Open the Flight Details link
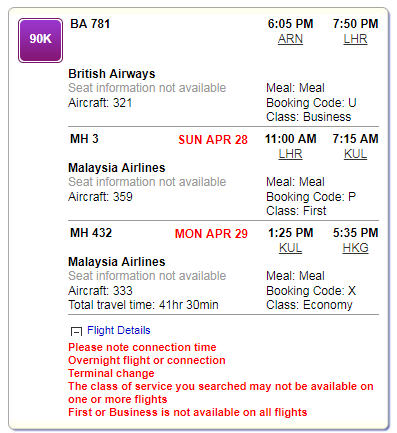This screenshot has height=433, width=397. tap(119, 330)
